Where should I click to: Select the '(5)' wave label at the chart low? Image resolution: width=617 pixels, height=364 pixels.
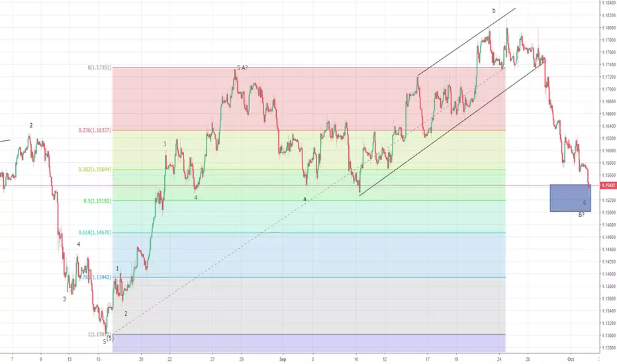pyautogui.click(x=110, y=338)
